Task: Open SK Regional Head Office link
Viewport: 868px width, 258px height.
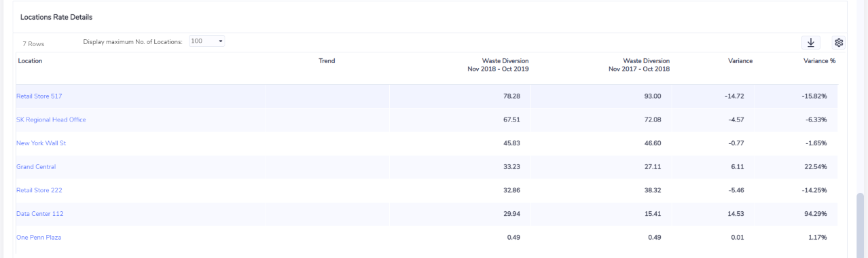Action: (x=51, y=119)
